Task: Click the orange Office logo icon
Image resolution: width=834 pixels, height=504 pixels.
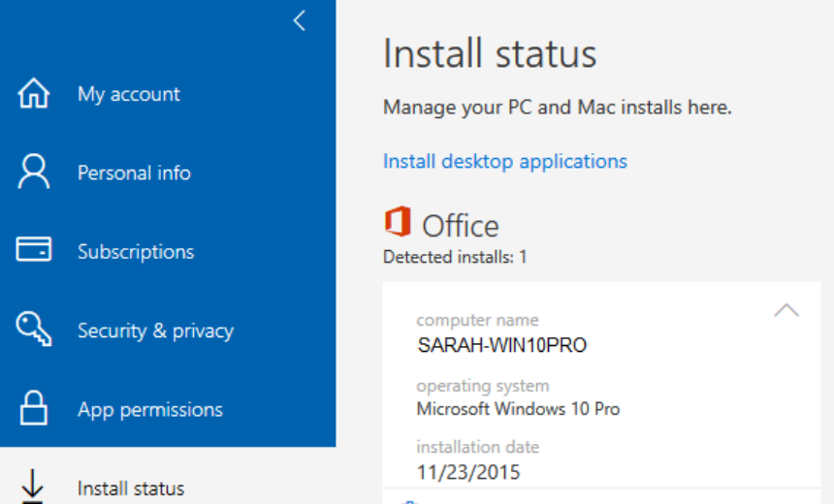Action: click(398, 221)
